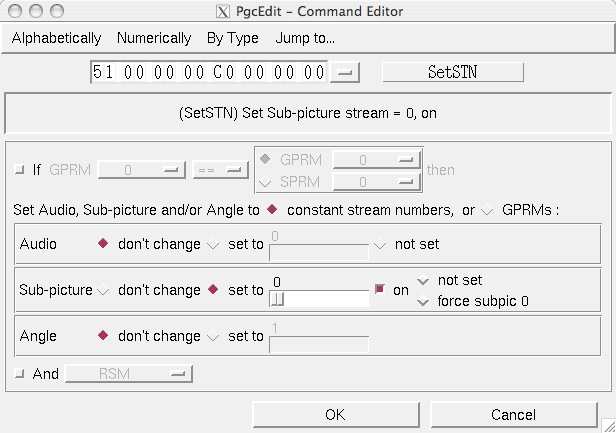Enable the 'If' condition checkbox
This screenshot has width=616, height=433.
[19, 169]
